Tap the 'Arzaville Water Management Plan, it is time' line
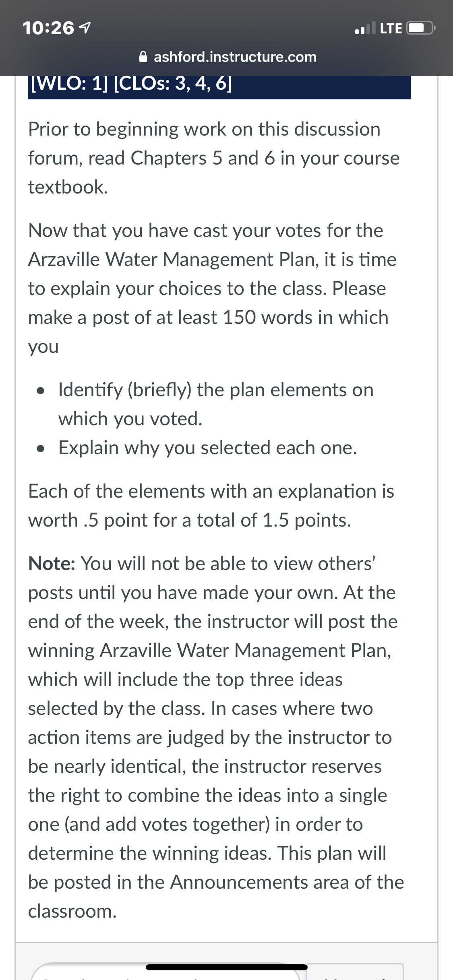 [212, 259]
